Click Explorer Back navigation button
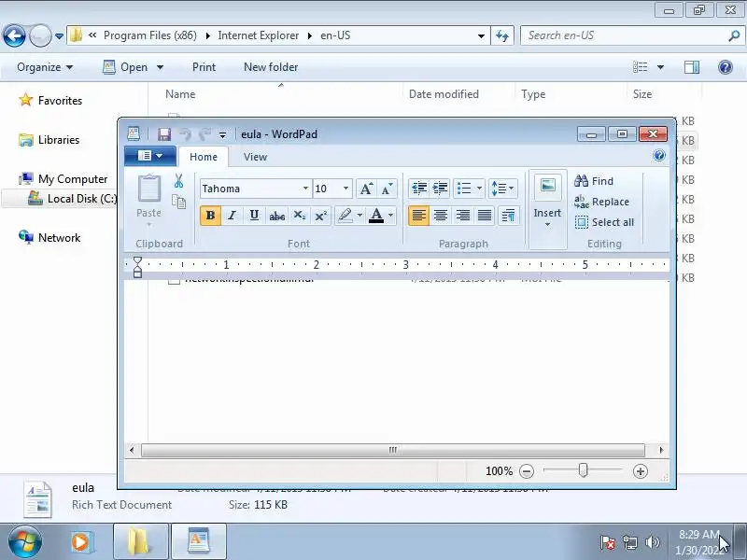This screenshot has width=747, height=560. [x=14, y=35]
